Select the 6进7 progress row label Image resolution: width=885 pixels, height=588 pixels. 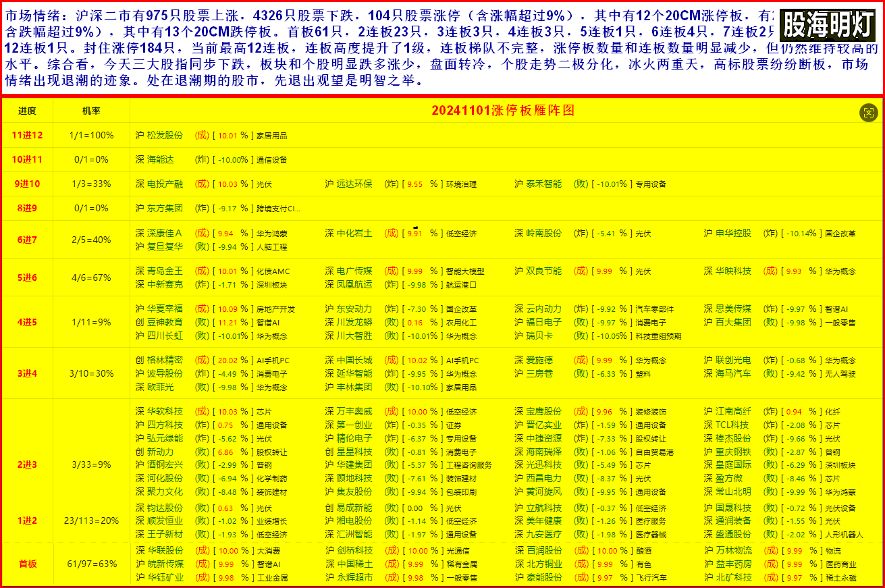[x=27, y=240]
